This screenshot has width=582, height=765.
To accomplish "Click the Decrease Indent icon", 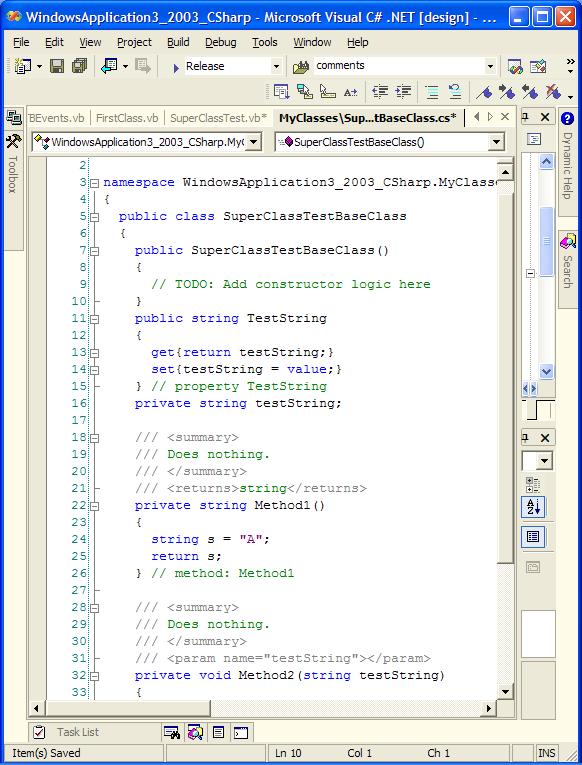I will click(380, 91).
